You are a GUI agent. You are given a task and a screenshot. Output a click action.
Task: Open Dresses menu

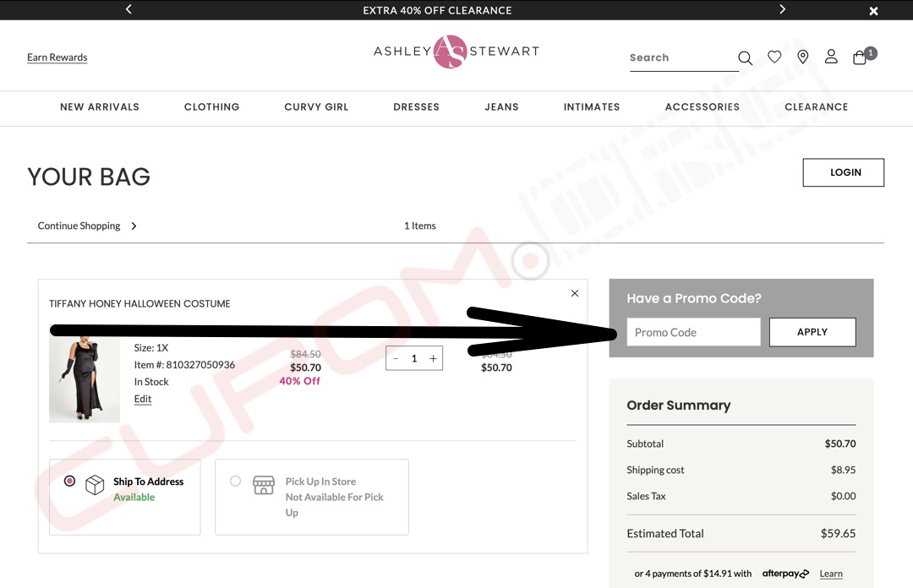(416, 107)
